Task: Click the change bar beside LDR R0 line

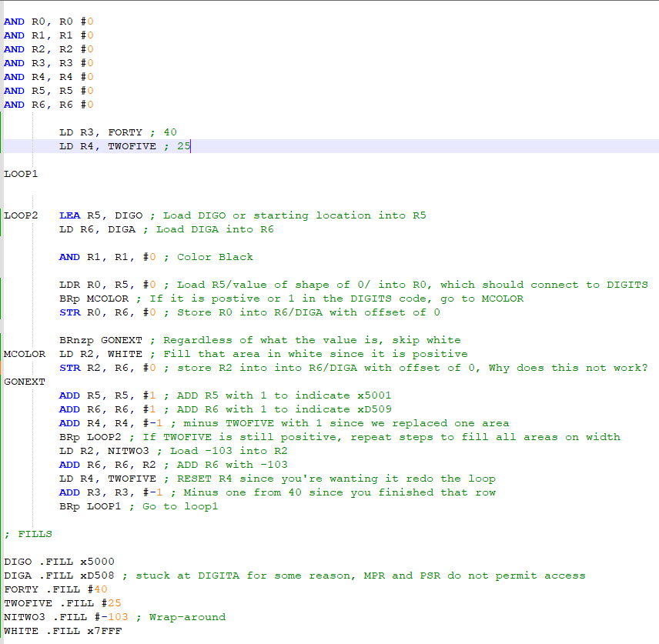Action: (2, 284)
